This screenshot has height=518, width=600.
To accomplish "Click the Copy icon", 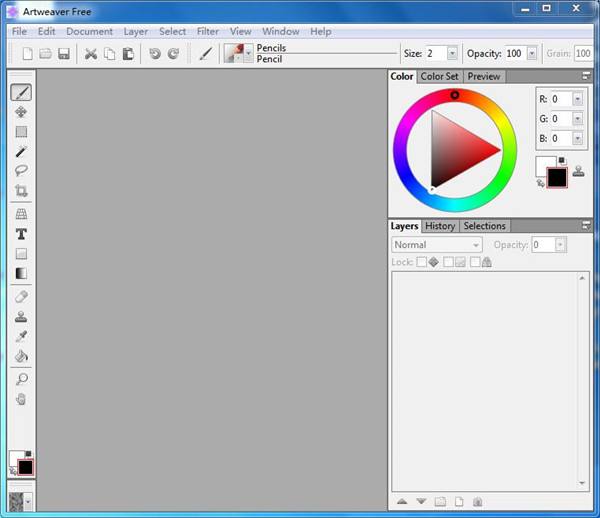I will (x=109, y=54).
